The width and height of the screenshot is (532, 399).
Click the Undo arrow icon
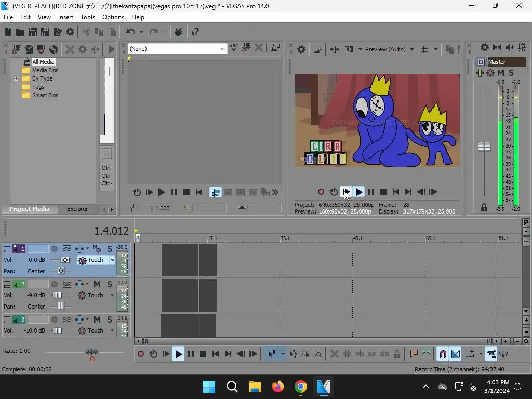coord(130,32)
